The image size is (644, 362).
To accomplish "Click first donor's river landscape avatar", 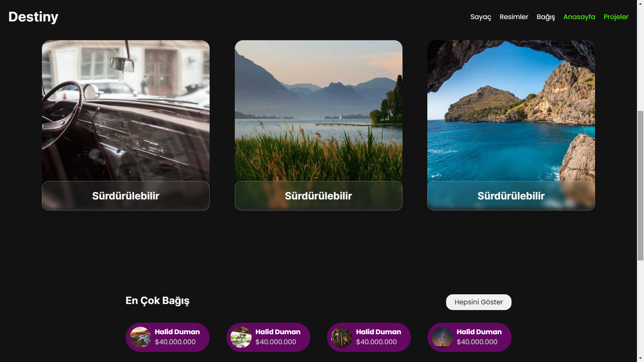I will click(140, 337).
